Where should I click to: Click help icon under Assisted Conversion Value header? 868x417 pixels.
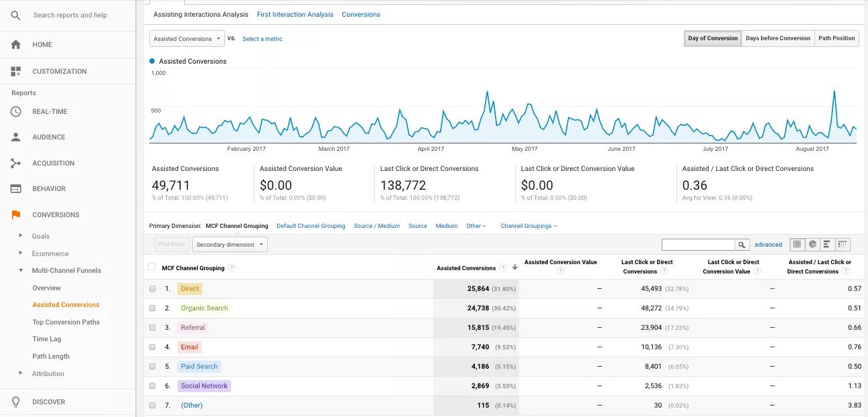point(561,271)
